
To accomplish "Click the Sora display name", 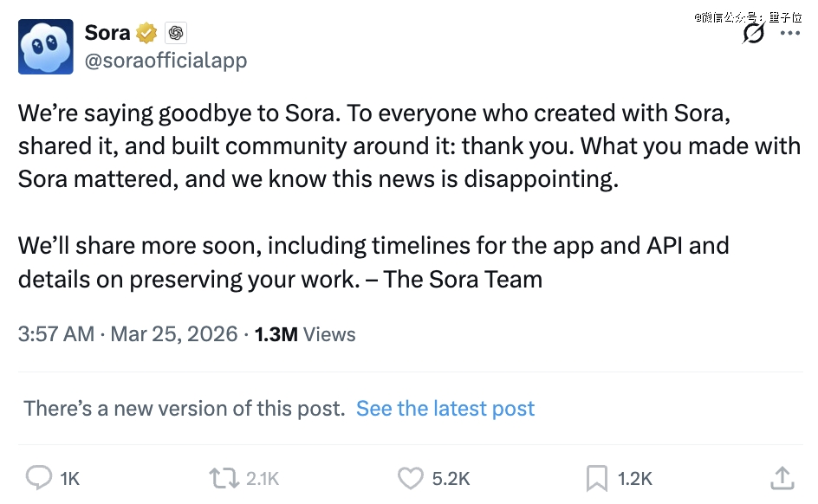I will pos(107,33).
